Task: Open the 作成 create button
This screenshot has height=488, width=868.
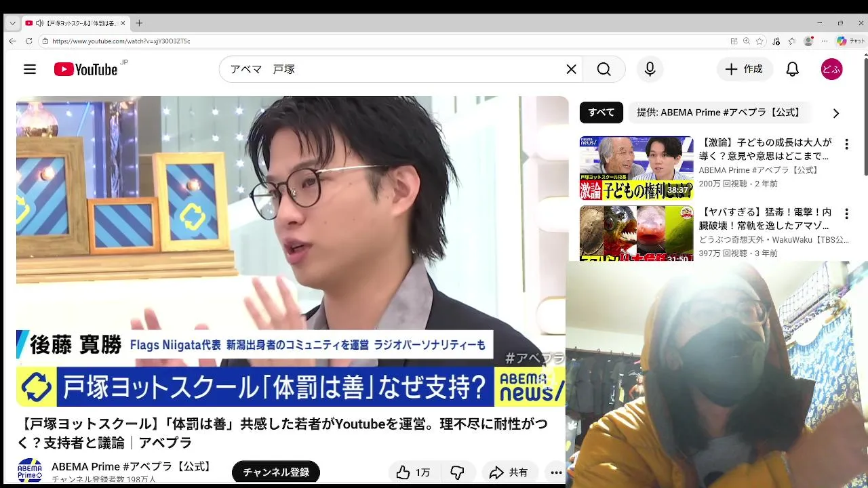Action: (x=744, y=69)
